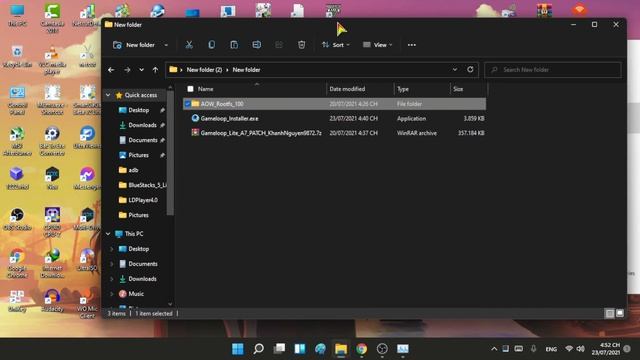Select the Recycle Bin desktop icon
Image resolution: width=640 pixels, height=360 pixels.
click(17, 57)
